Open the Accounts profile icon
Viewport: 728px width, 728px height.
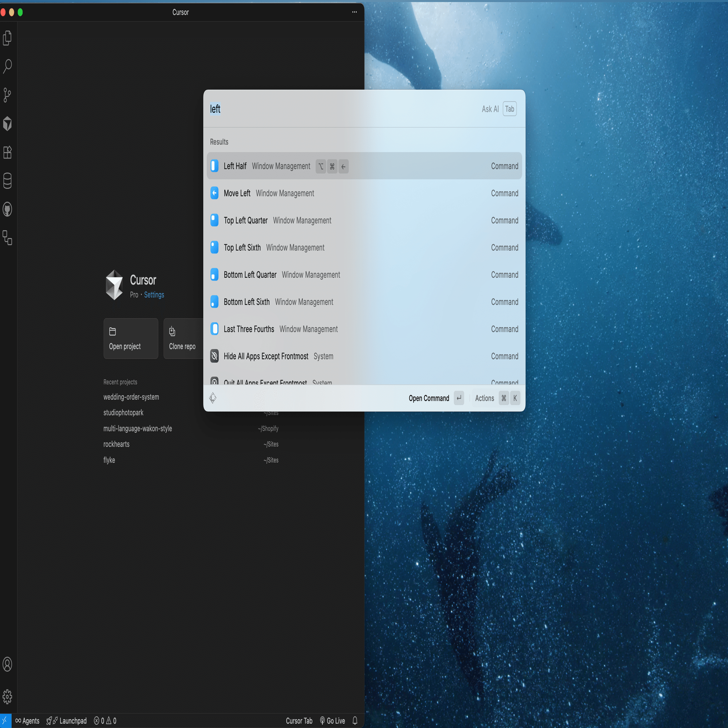(7, 664)
